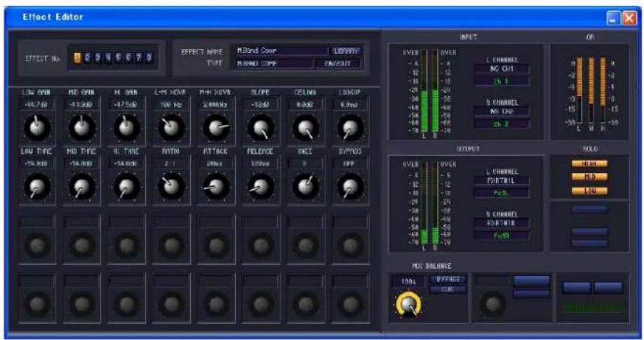Click the MID GAIN value box
Screen dimensions: 644x340
(x=81, y=105)
